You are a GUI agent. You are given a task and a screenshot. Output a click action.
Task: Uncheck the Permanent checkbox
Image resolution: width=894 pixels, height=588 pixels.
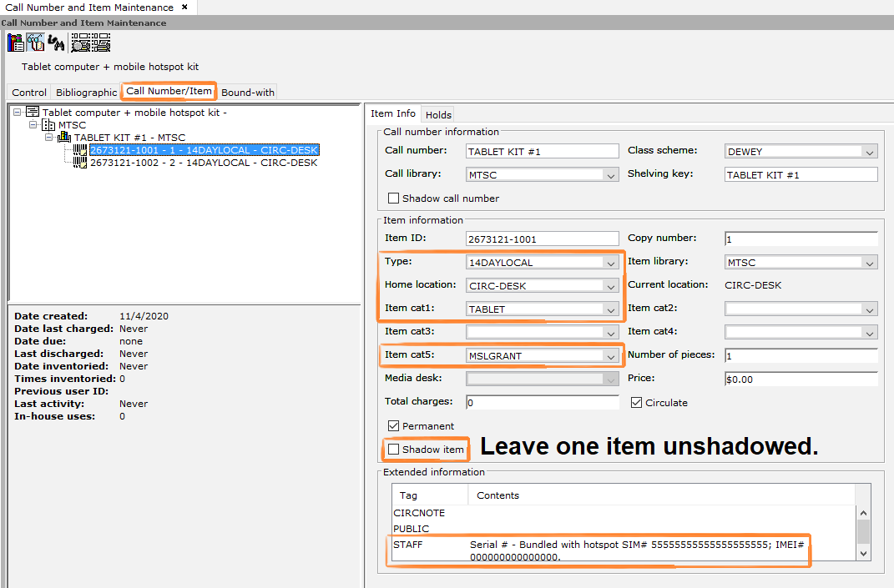tap(393, 426)
